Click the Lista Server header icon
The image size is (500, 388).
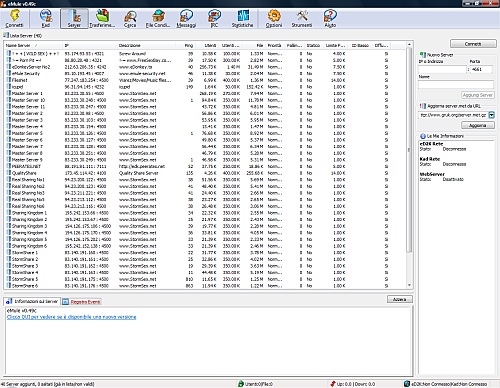6,35
